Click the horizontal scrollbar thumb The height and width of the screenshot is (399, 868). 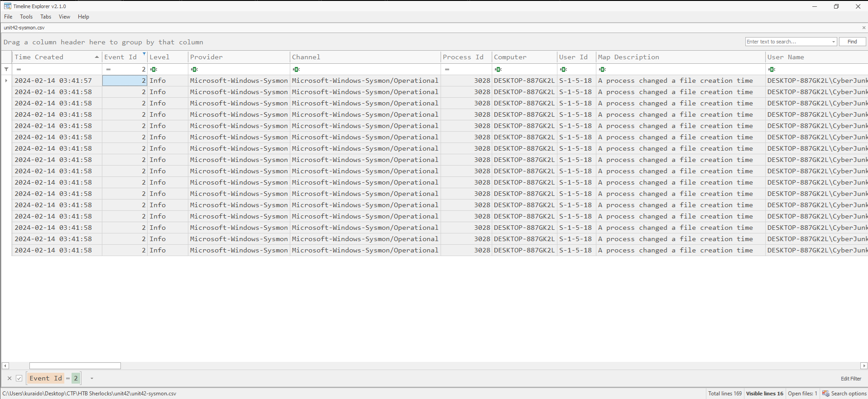[x=75, y=366]
